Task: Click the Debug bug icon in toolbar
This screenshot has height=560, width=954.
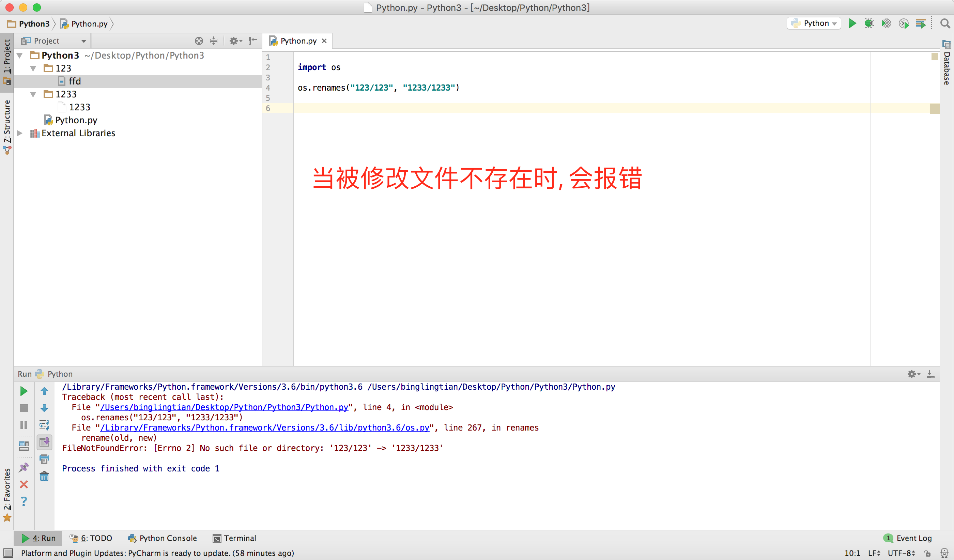Action: (869, 24)
